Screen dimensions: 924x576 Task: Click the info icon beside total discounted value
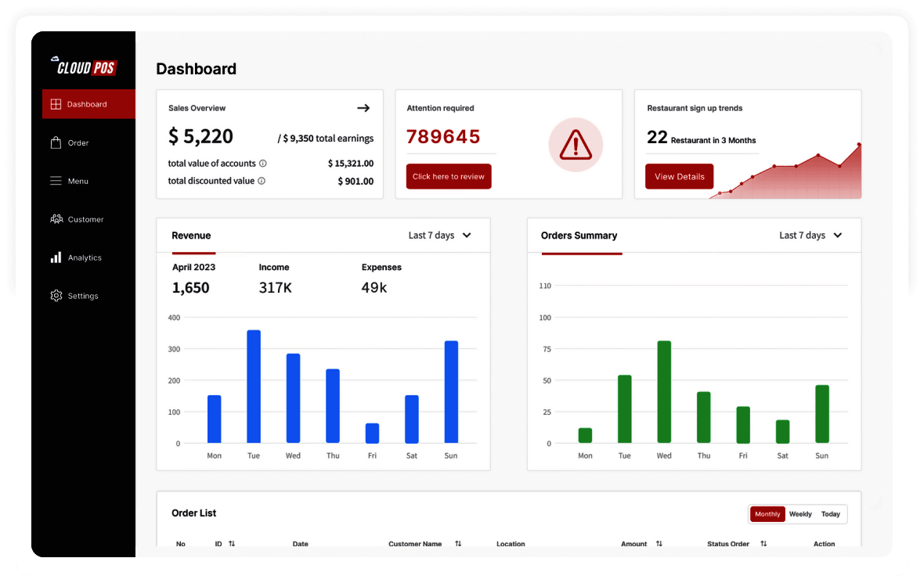pyautogui.click(x=262, y=181)
